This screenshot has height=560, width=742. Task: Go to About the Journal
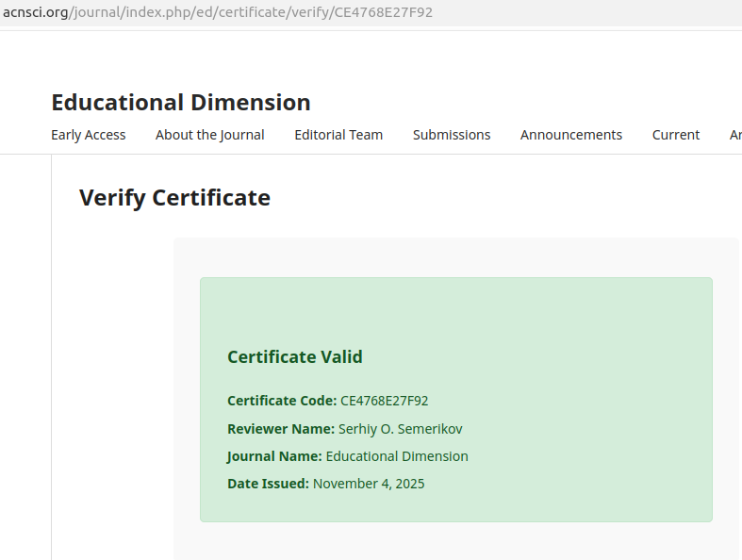[209, 135]
